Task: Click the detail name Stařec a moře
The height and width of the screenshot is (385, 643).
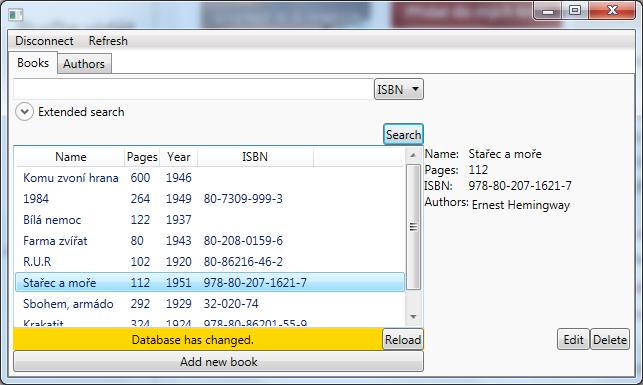Action: tap(505, 154)
